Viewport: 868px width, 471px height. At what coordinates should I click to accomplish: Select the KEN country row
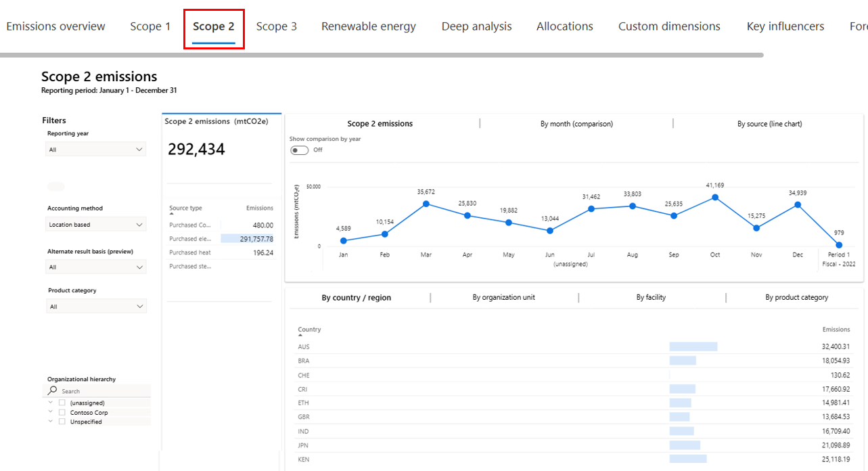(574, 459)
